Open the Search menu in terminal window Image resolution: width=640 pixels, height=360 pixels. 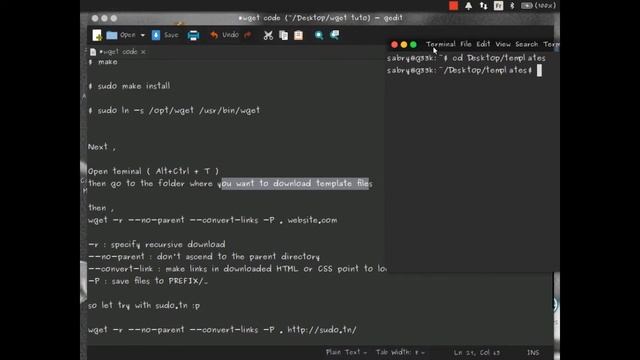[x=527, y=44]
